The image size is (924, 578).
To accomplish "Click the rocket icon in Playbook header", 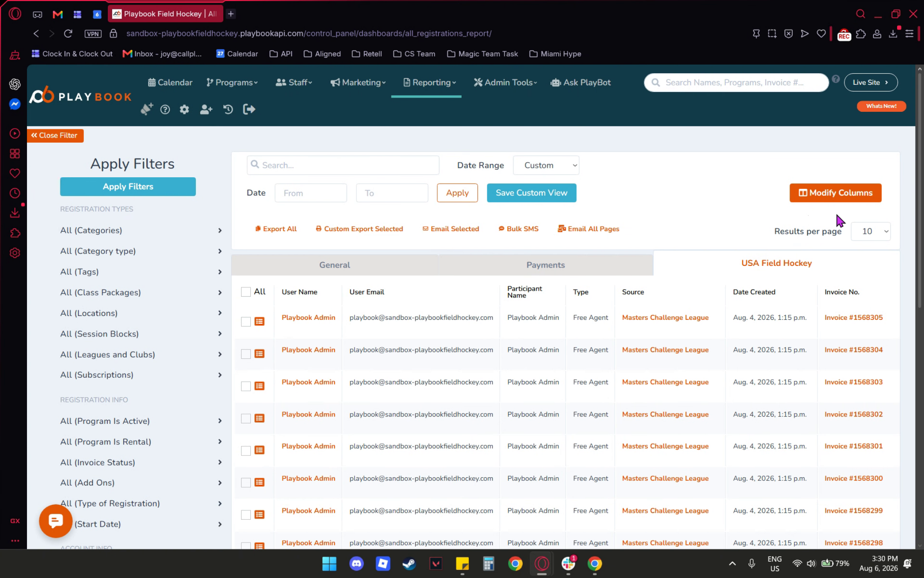I will [x=146, y=109].
